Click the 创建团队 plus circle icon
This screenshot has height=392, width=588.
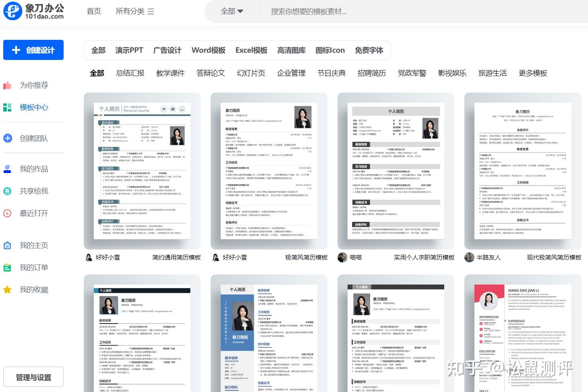pyautogui.click(x=7, y=138)
